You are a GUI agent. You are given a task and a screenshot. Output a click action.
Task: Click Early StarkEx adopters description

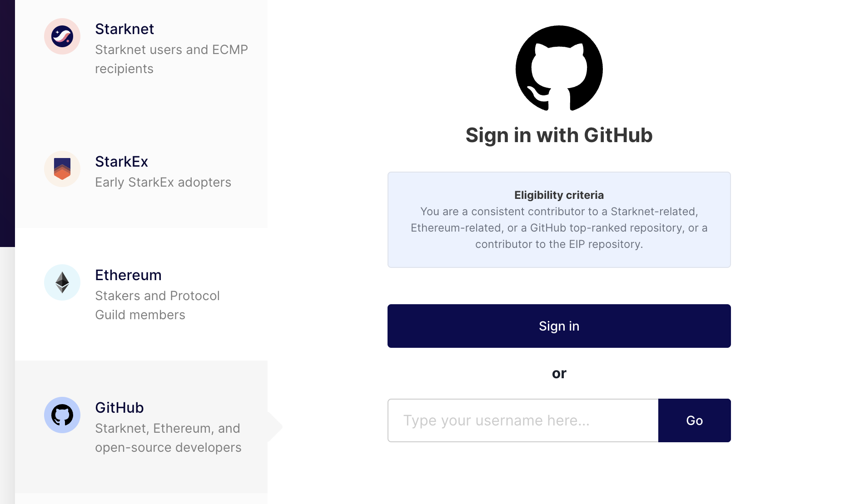coord(163,183)
